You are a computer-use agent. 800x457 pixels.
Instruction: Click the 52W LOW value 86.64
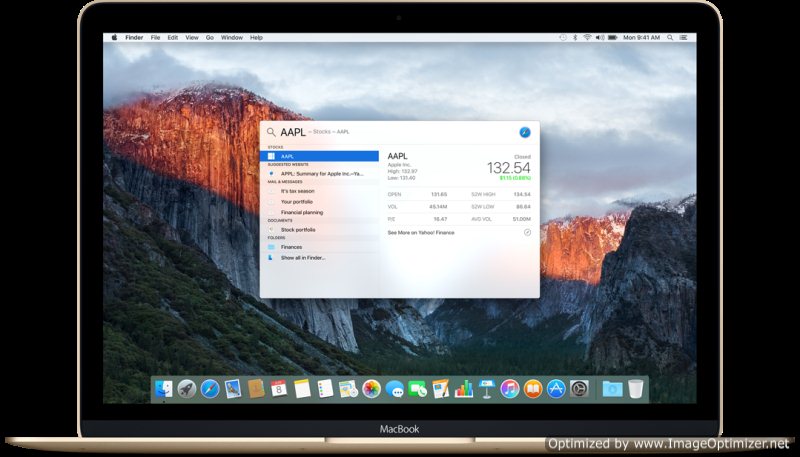[523, 207]
